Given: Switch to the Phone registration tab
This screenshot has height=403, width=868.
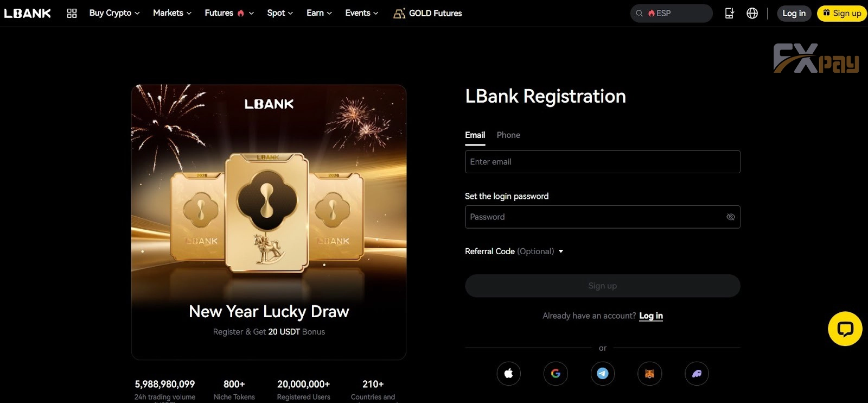Looking at the screenshot, I should click(508, 135).
